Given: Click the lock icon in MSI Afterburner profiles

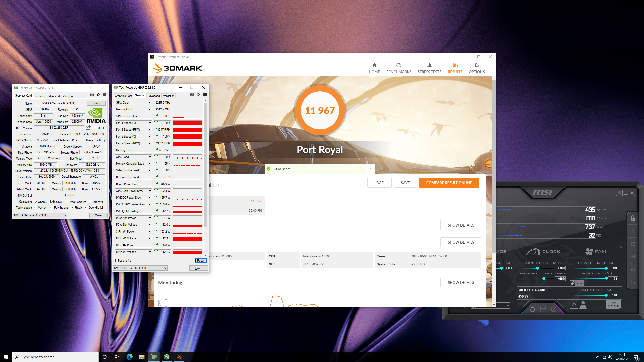Looking at the screenshot, I should (633, 218).
